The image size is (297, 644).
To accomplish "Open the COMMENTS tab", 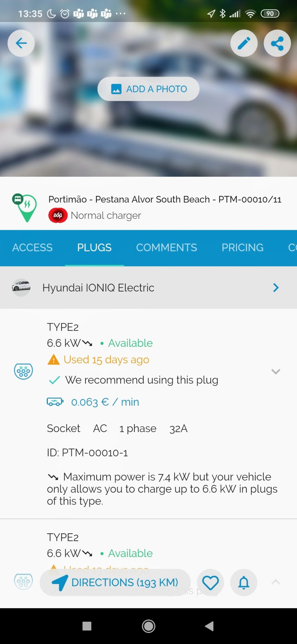I will (167, 248).
